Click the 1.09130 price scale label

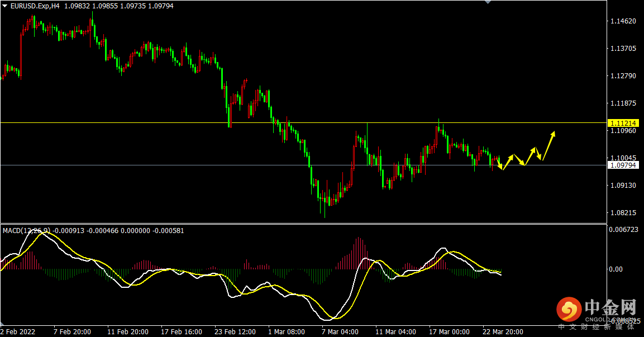click(623, 186)
